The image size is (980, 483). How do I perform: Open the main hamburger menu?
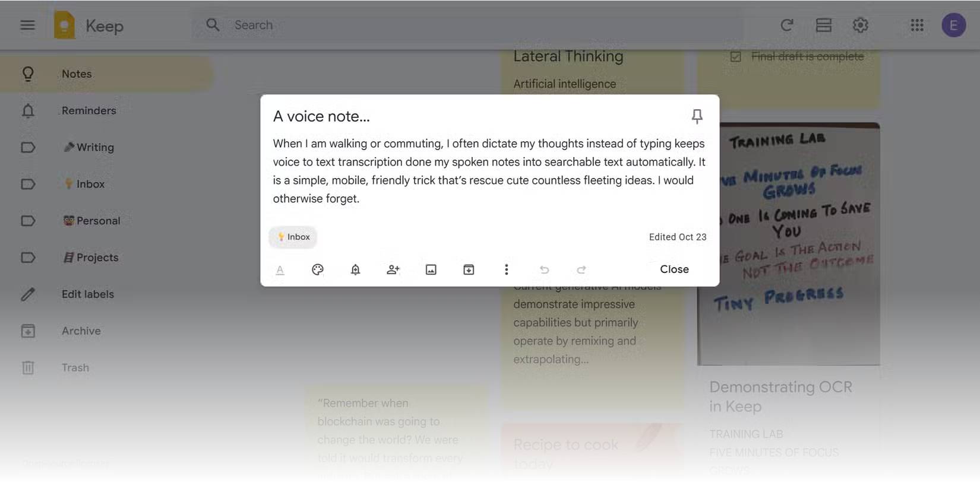point(27,25)
